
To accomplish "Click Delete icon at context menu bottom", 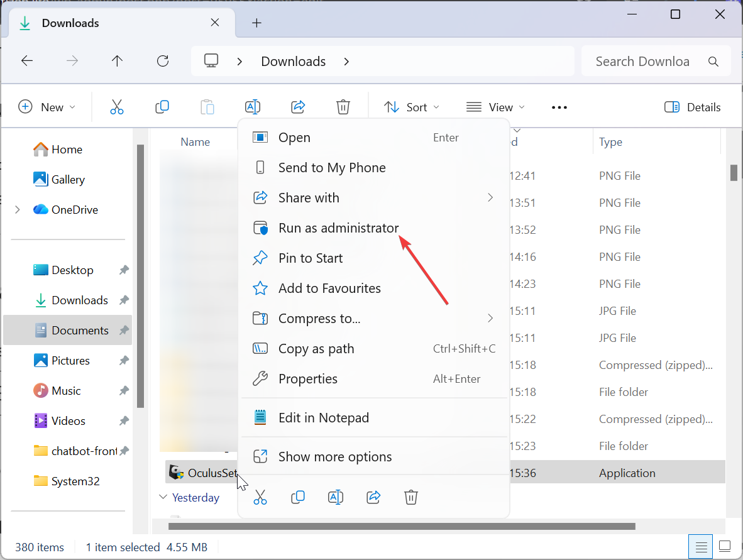I will pyautogui.click(x=411, y=497).
